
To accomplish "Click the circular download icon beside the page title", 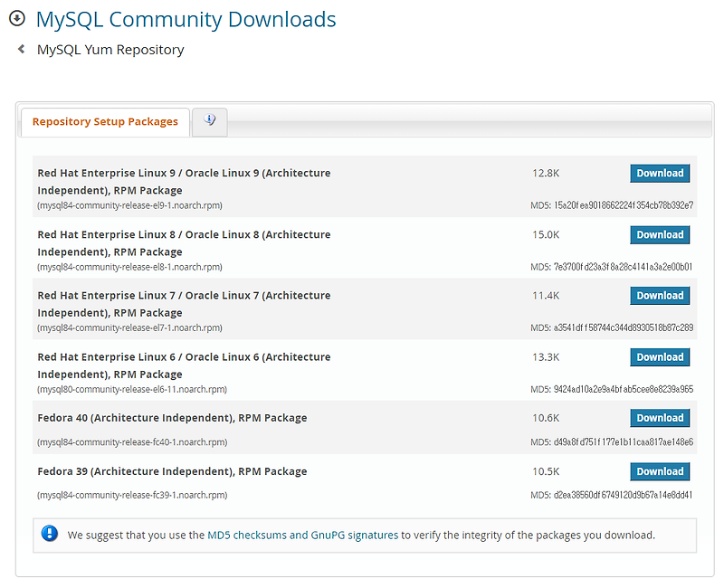I will [16, 19].
